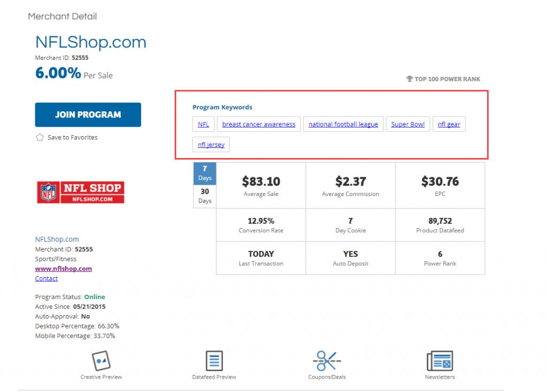Open the breast cancer awareness keyword
The width and height of the screenshot is (547, 392).
click(259, 124)
